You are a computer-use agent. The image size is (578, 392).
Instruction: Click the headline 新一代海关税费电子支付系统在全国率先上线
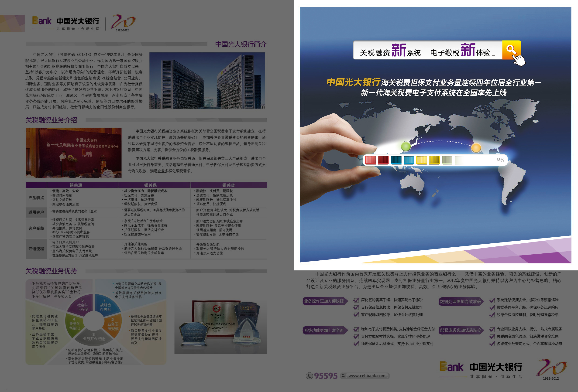point(434,93)
